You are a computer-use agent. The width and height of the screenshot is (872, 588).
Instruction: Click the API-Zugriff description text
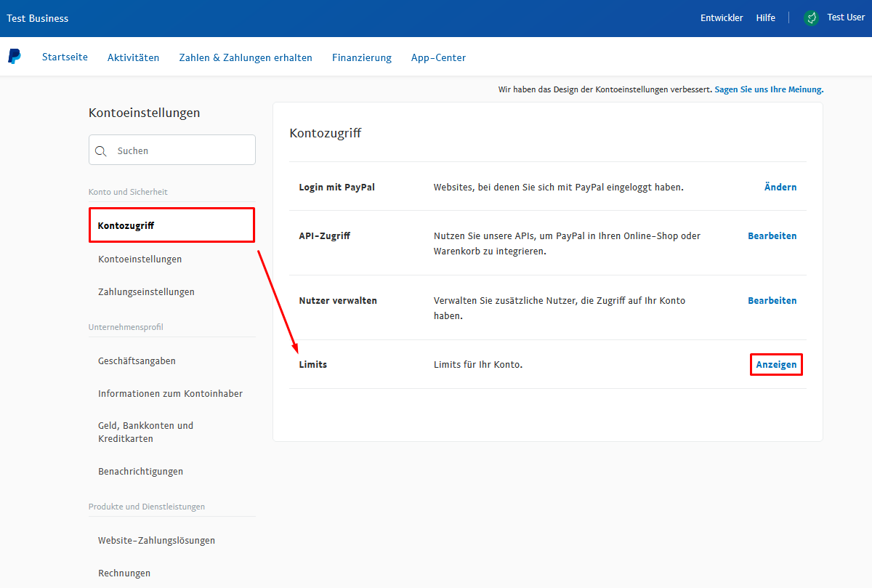click(x=568, y=243)
